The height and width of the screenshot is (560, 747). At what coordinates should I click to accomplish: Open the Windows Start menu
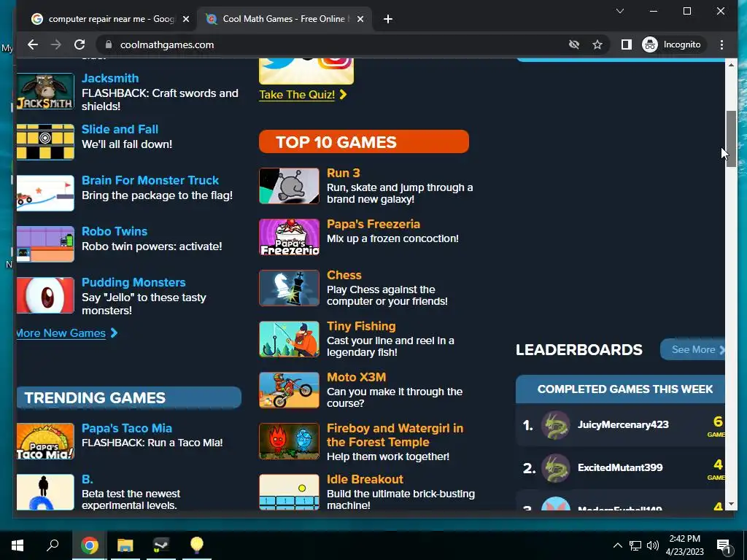click(x=18, y=545)
